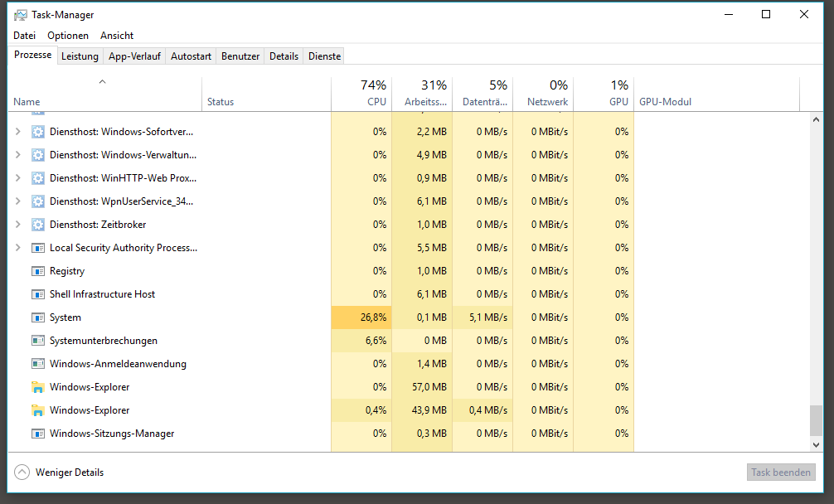This screenshot has height=504, width=834.
Task: Click the Weniger Details circle arrow icon
Action: click(22, 472)
